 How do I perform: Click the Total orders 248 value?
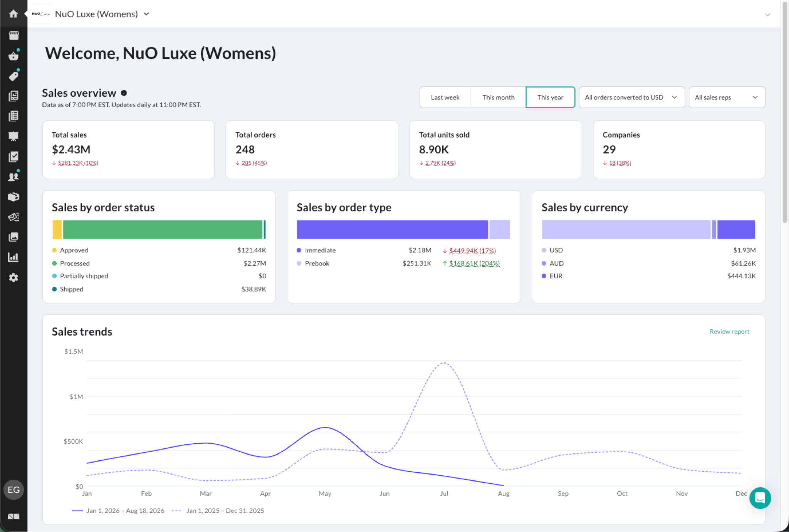[x=245, y=149]
